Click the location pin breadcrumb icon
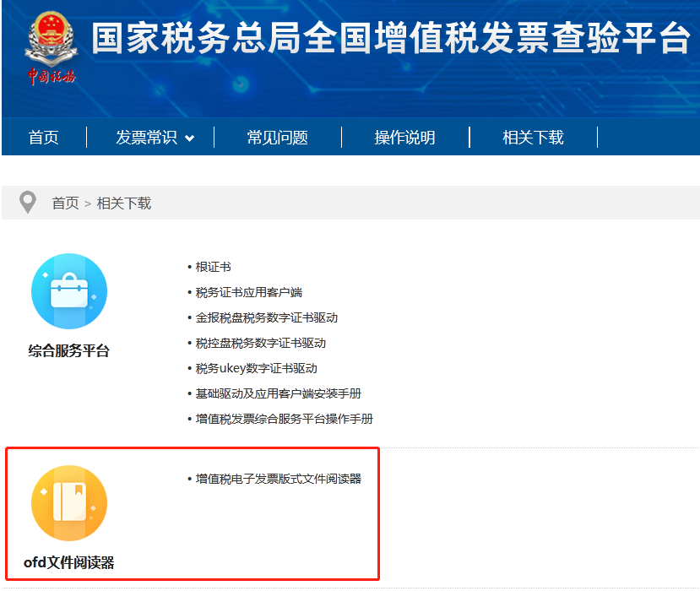Screen dimensions: 700x591 click(28, 203)
